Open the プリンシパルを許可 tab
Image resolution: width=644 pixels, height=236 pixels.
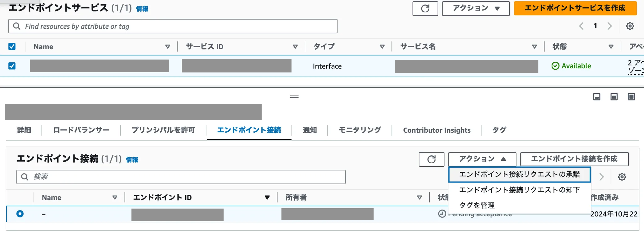(163, 130)
